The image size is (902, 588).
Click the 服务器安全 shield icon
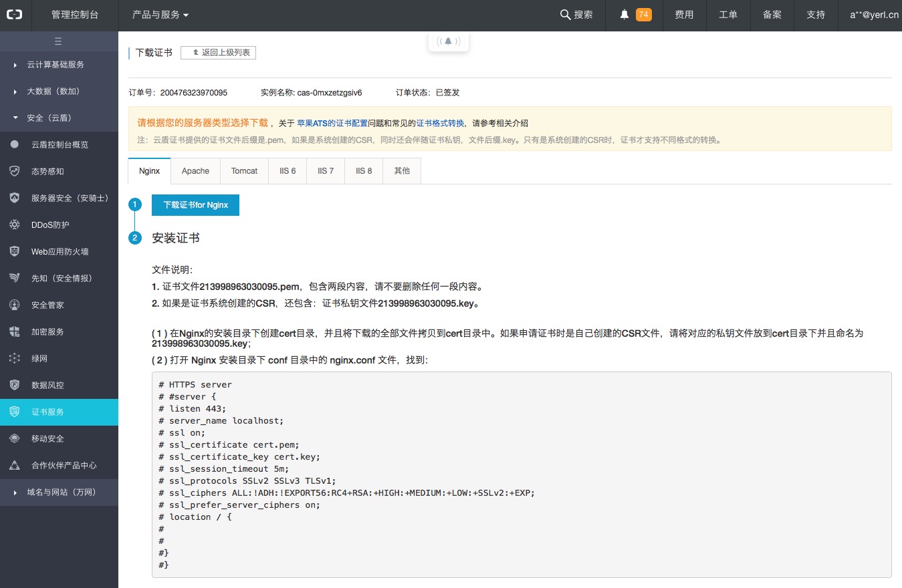pyautogui.click(x=15, y=198)
